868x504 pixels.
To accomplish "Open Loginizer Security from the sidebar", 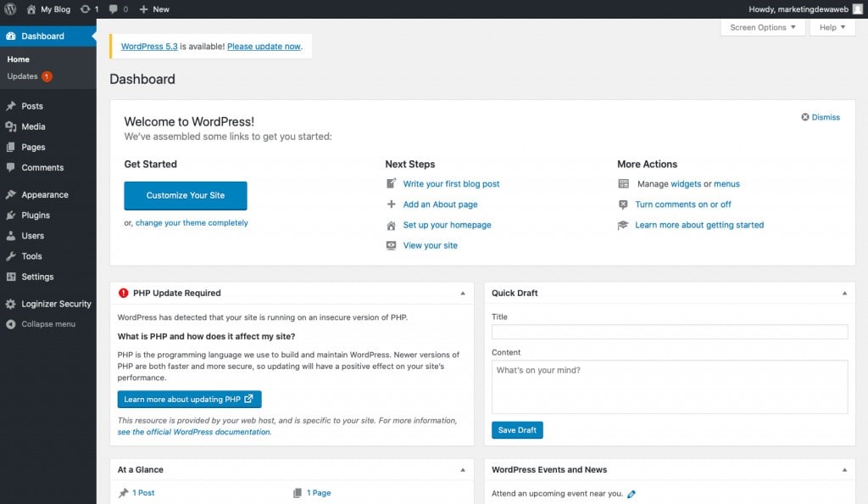I will point(53,304).
